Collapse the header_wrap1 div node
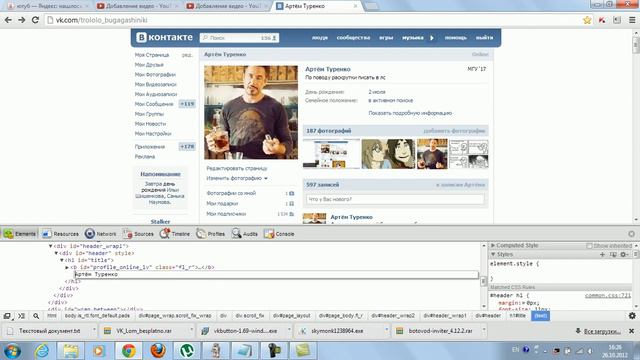Image resolution: width=640 pixels, height=360 pixels. (51, 246)
